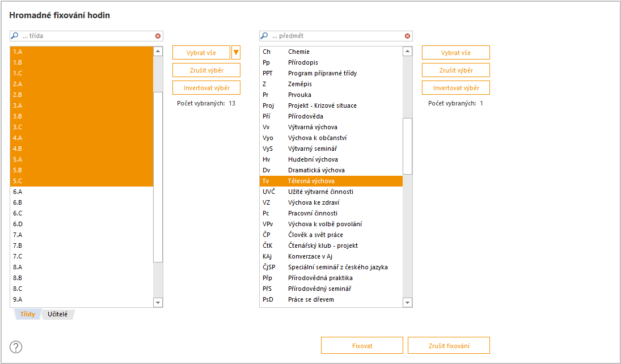Viewport: 621px width, 364px height.
Task: Select the Výtvarný seminář subject
Action: (x=332, y=149)
